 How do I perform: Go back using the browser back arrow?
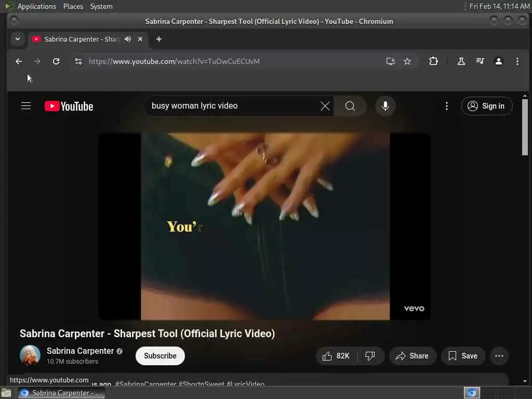[19, 61]
